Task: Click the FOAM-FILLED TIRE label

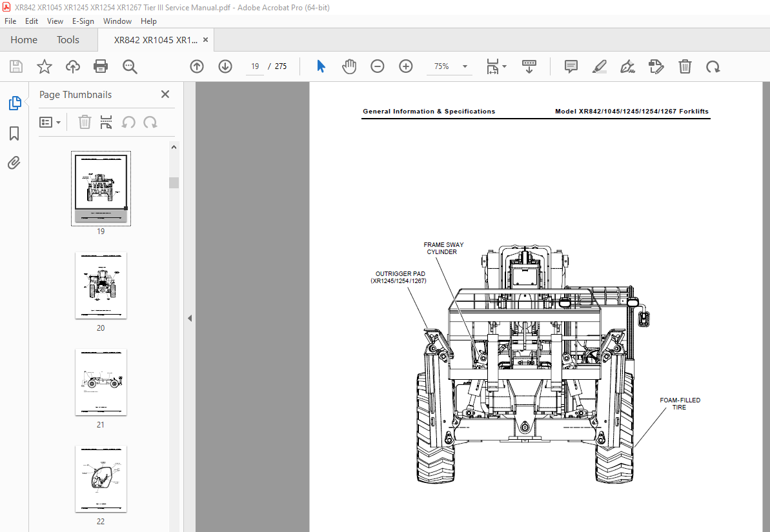Action: coord(680,404)
